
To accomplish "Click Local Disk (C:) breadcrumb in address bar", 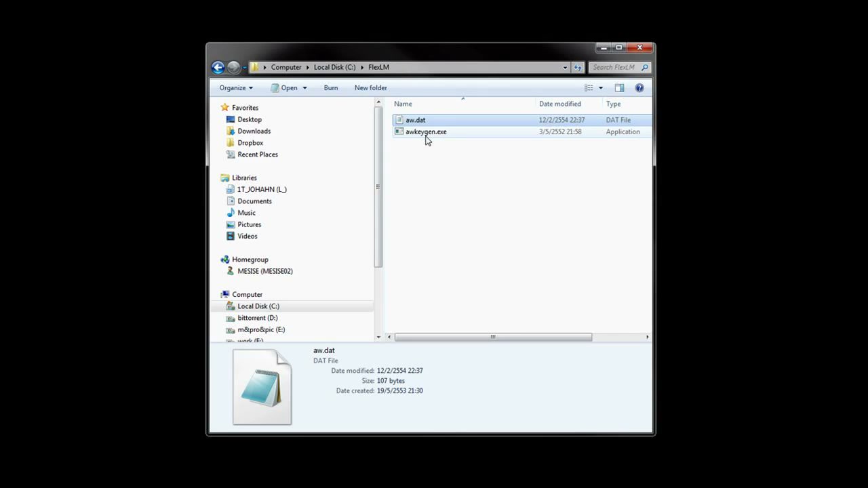I will pos(334,67).
